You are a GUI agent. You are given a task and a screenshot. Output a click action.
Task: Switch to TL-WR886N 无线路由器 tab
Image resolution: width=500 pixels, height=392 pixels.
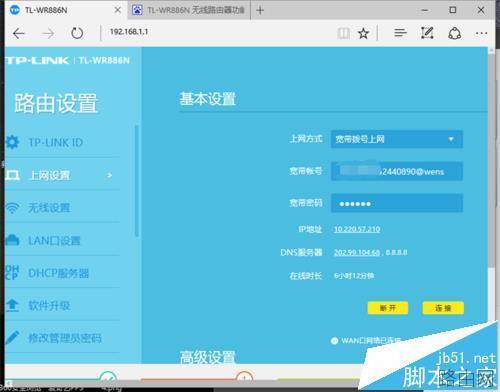189,10
